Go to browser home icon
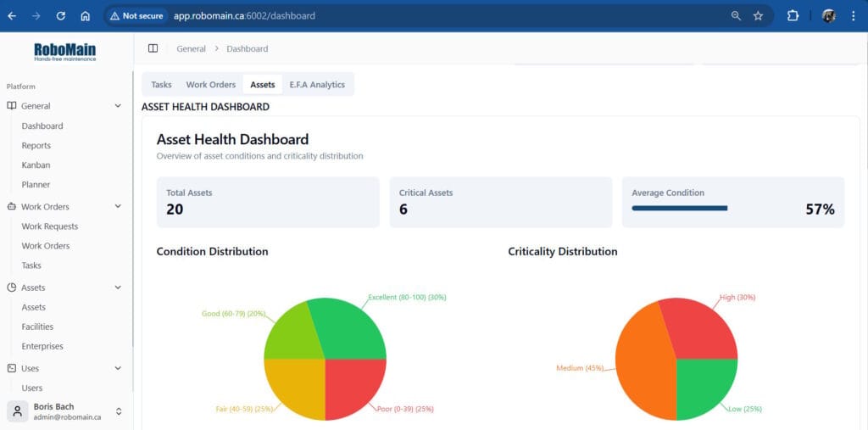Screen dimensions: 868x430 coord(85,15)
